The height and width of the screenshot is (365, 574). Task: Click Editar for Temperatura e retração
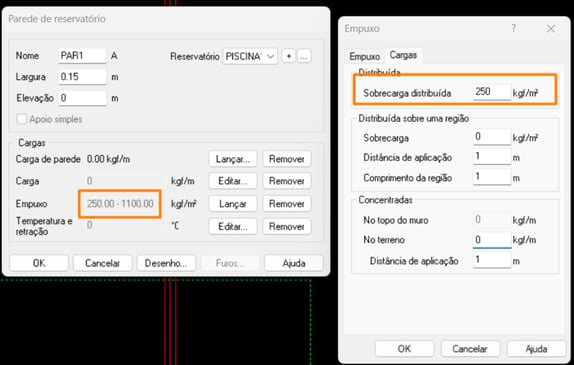(233, 227)
